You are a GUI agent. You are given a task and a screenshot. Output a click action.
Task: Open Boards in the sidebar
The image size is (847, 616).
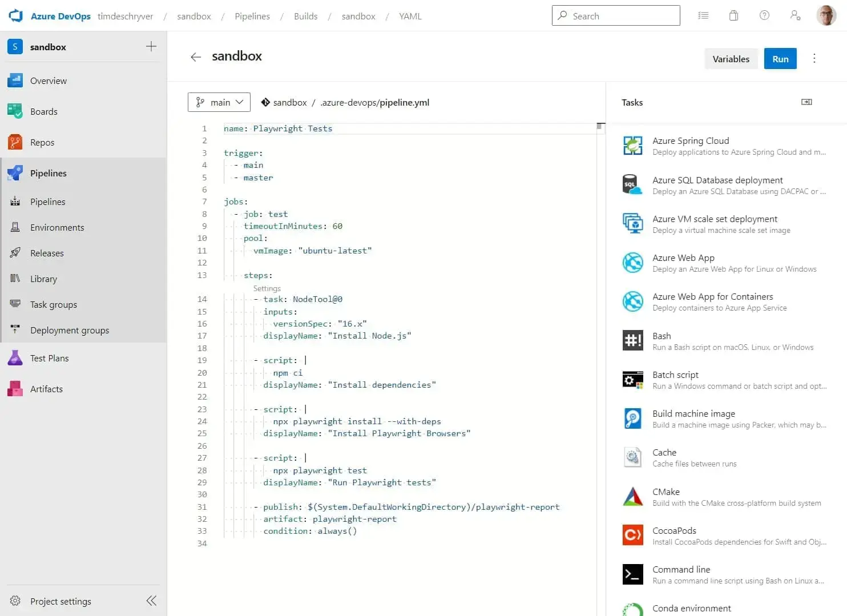[83, 111]
